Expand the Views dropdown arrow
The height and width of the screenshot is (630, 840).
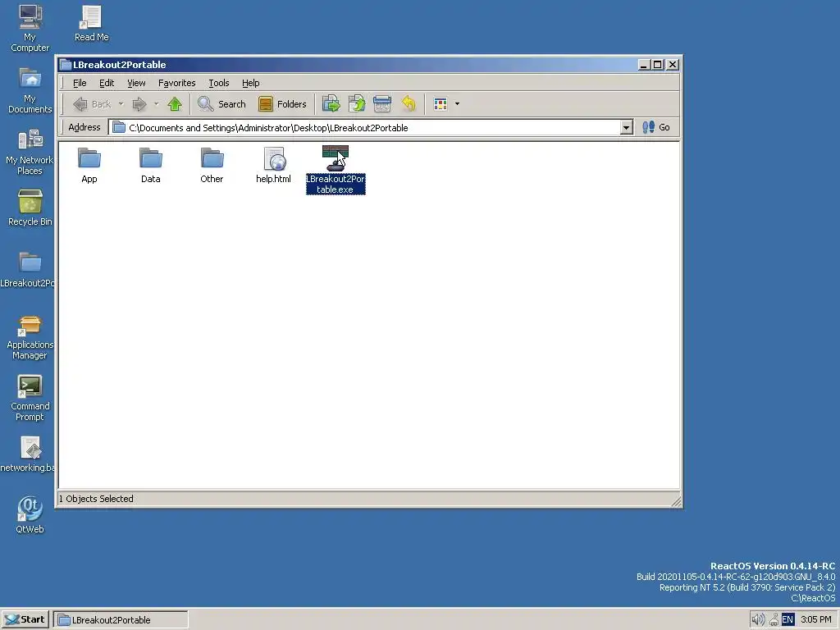(x=457, y=104)
